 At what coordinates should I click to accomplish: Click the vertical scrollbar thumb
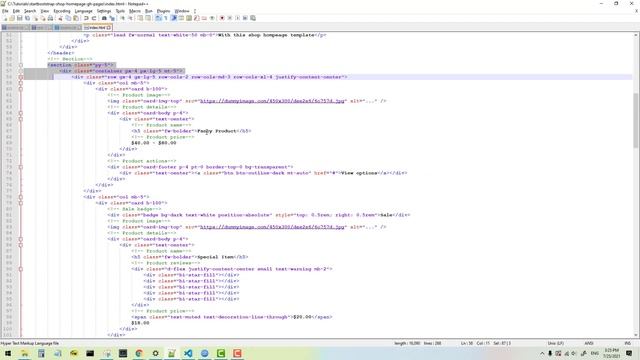[x=636, y=120]
